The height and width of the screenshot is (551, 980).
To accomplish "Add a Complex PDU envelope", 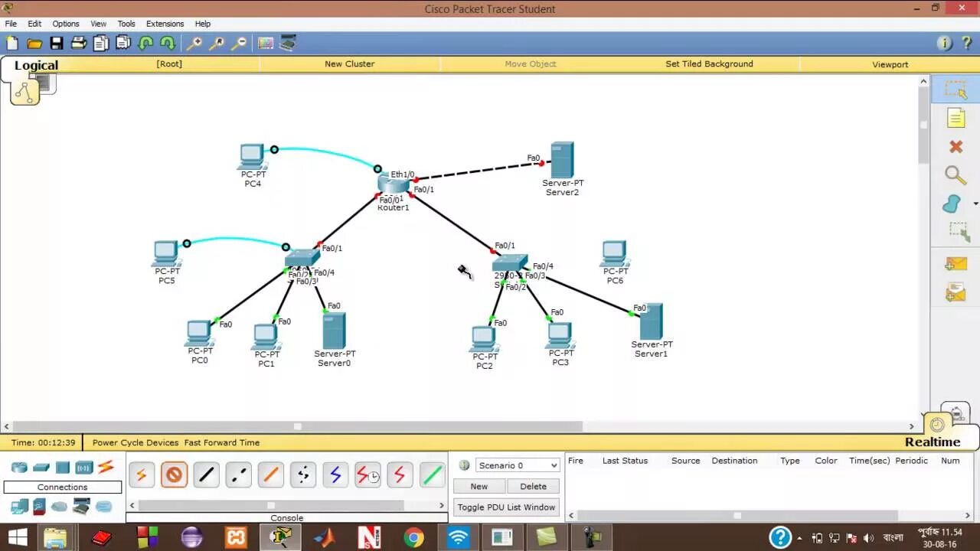I will point(955,292).
